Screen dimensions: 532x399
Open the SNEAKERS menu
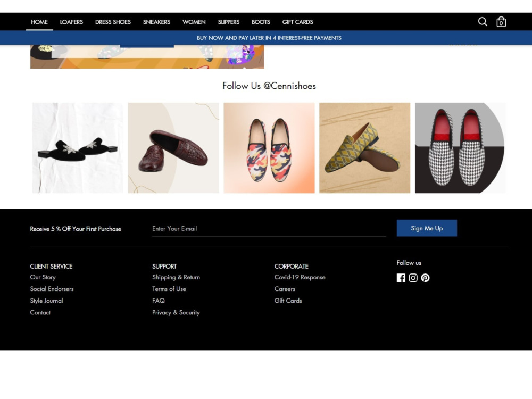point(156,22)
